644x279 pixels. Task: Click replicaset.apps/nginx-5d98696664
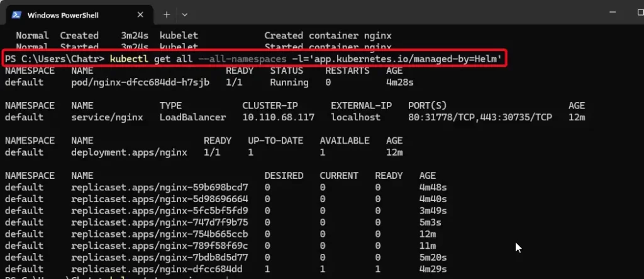pos(159,199)
